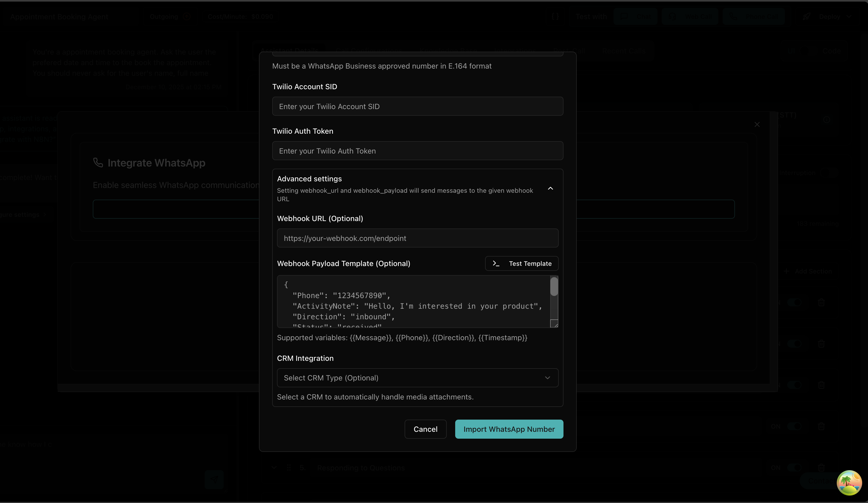Click the Webhook URL input field
Image resolution: width=868 pixels, height=503 pixels.
pos(417,238)
